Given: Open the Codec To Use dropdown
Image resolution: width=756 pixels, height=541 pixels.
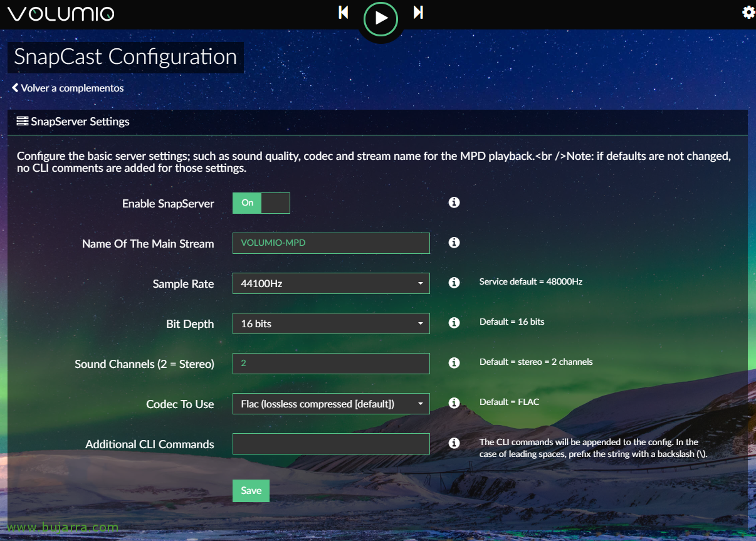Looking at the screenshot, I should pos(331,404).
